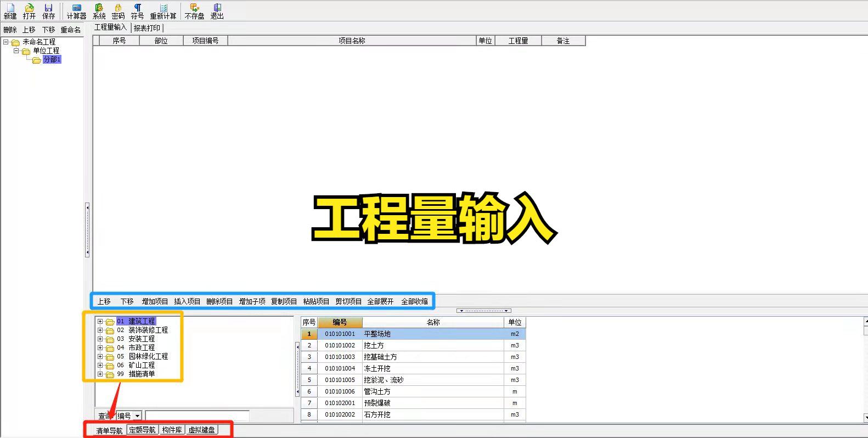This screenshot has width=868, height=438.
Task: Click 全部展开 button
Action: (x=380, y=301)
